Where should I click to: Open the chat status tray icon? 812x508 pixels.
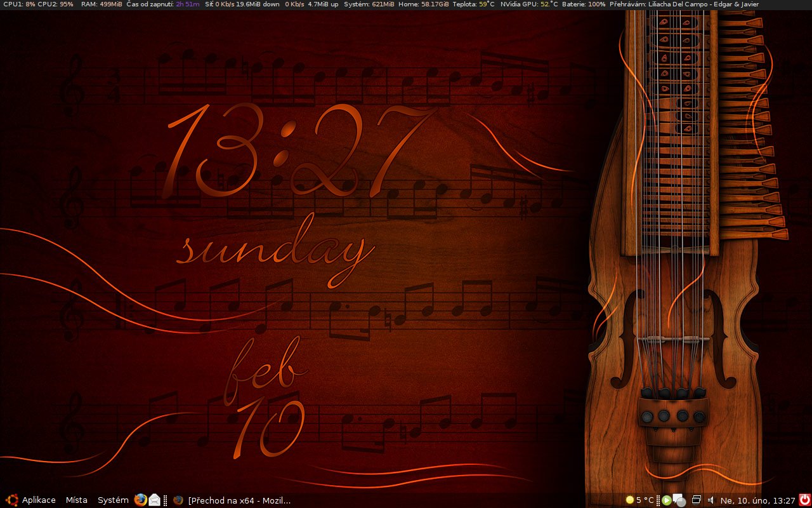pos(679,500)
